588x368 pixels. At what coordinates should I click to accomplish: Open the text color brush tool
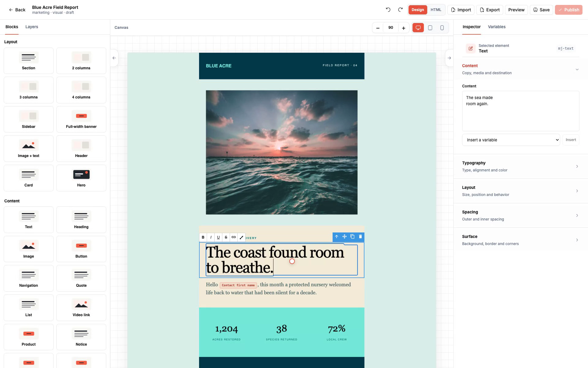[x=241, y=237]
